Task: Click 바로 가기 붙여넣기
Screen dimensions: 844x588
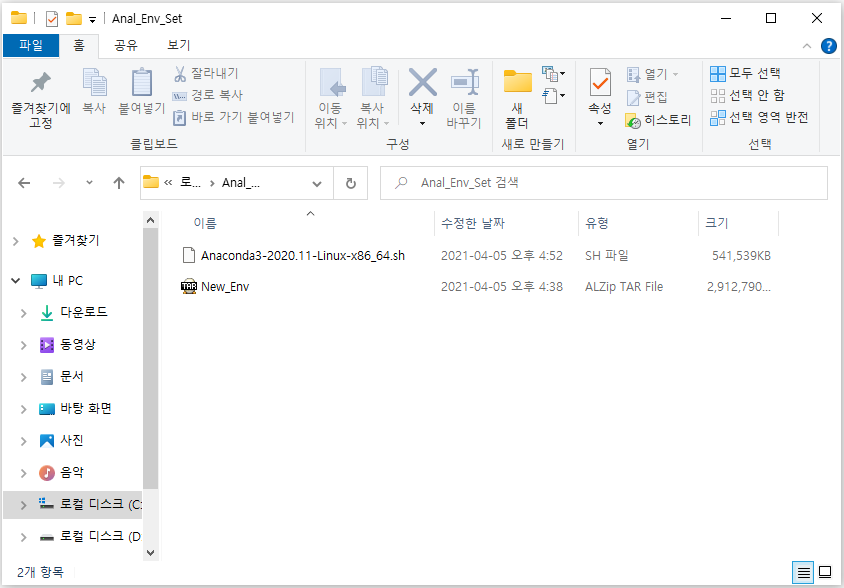Action: click(233, 117)
